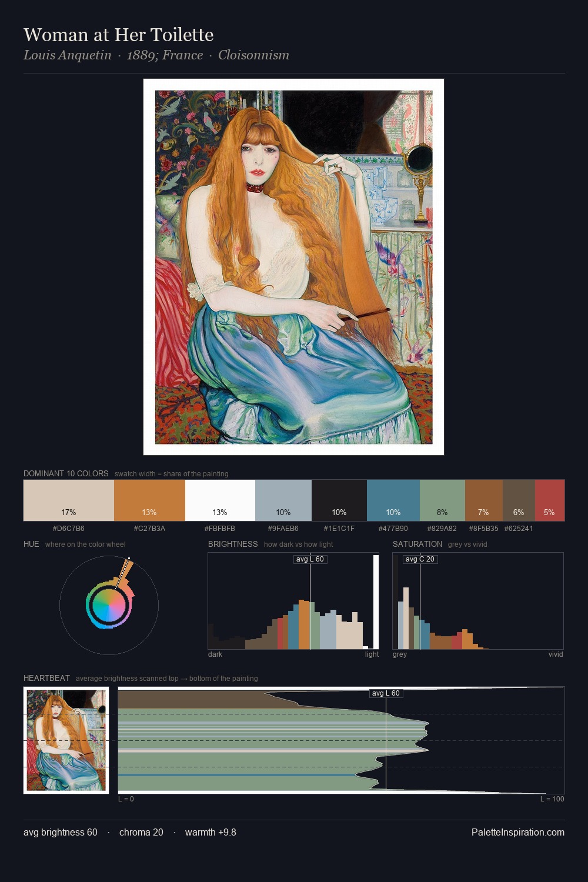The width and height of the screenshot is (588, 882).
Task: Select the #8F5B35 brown swatch
Action: click(484, 500)
